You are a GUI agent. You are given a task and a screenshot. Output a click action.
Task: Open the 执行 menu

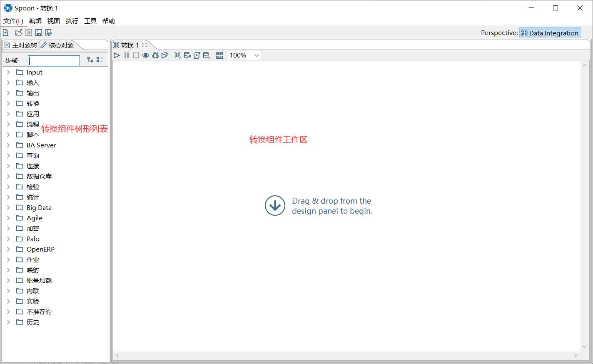[x=72, y=21]
